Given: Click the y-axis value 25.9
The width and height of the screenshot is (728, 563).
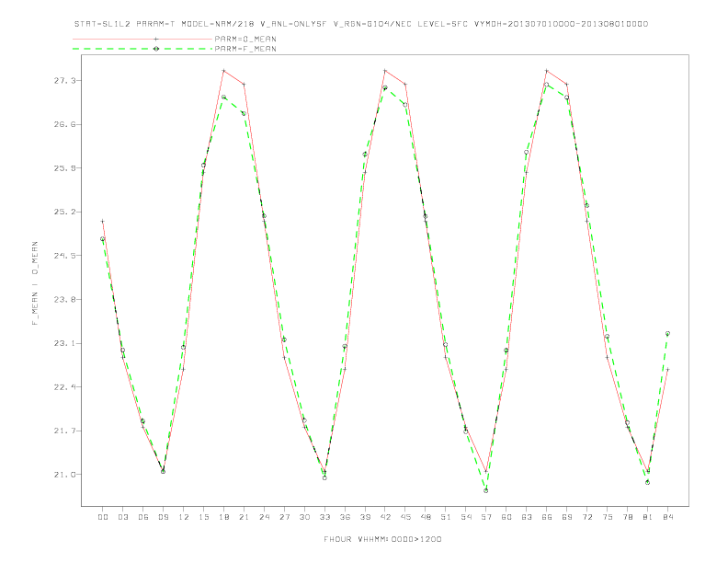Looking at the screenshot, I should pos(64,168).
